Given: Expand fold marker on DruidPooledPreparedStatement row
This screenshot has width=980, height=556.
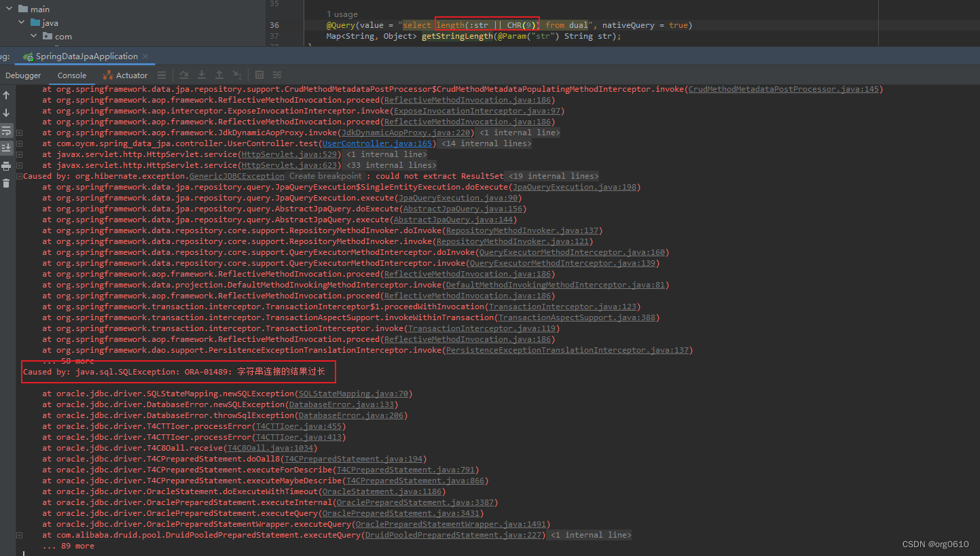Looking at the screenshot, I should point(20,535).
